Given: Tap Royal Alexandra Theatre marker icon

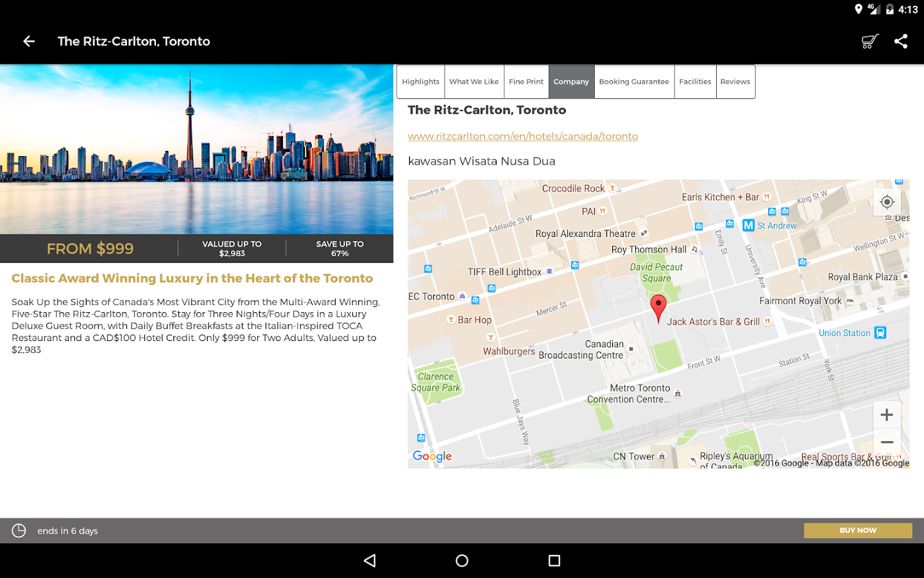Looking at the screenshot, I should click(x=644, y=234).
